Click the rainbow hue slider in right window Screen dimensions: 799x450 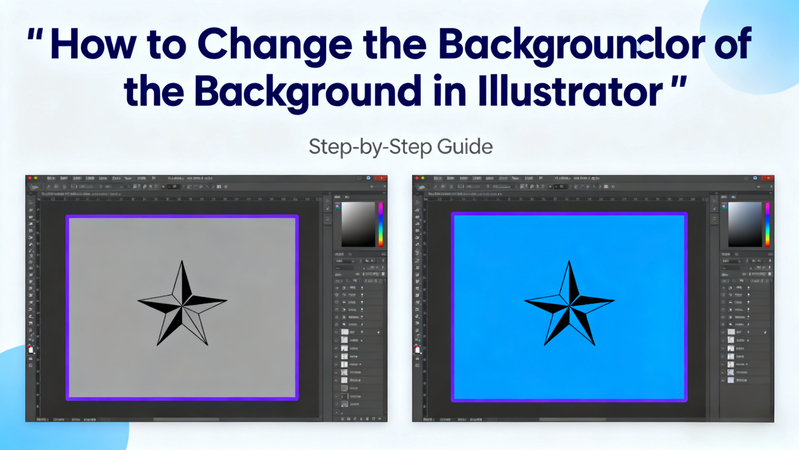[767, 224]
